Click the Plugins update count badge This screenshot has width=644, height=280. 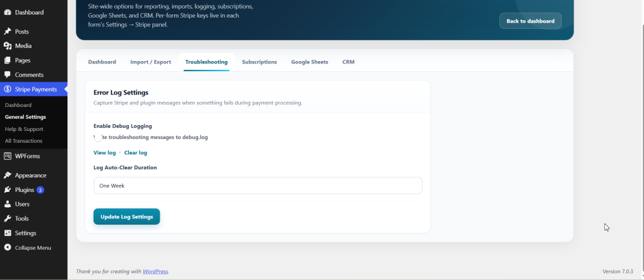click(x=40, y=190)
